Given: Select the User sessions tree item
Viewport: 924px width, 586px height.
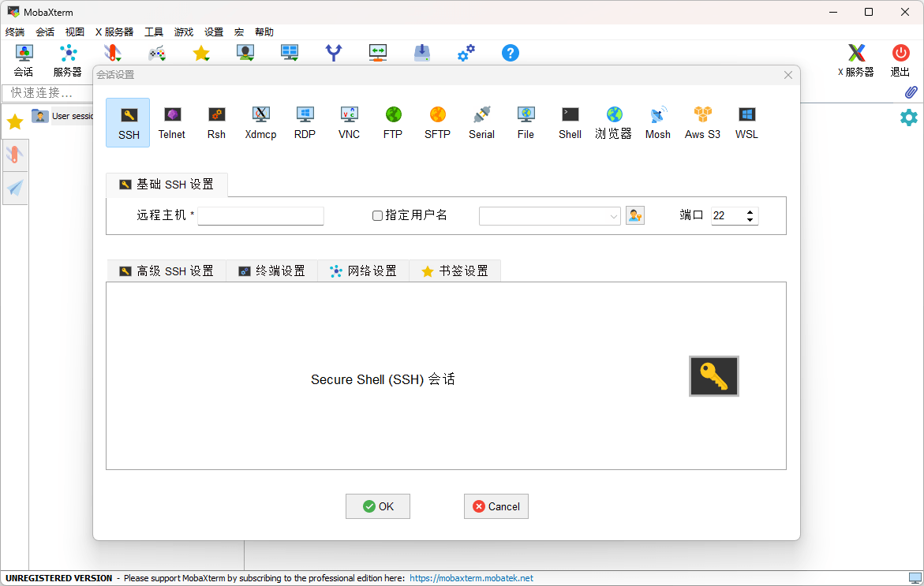Looking at the screenshot, I should pyautogui.click(x=63, y=116).
